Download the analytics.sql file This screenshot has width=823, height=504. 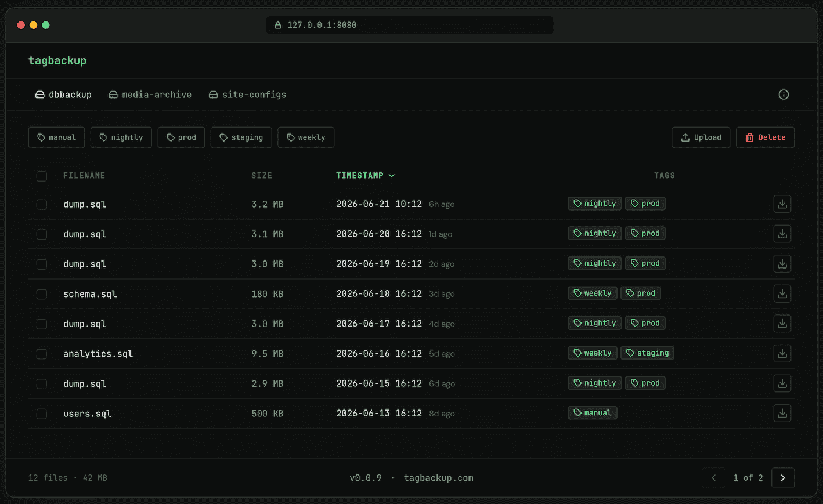pos(782,353)
